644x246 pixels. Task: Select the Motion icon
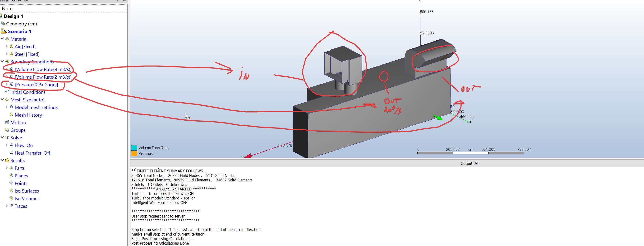[x=7, y=122]
